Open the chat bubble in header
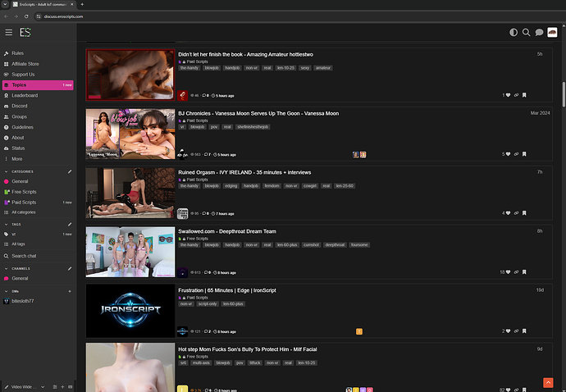566x392 pixels. [539, 33]
